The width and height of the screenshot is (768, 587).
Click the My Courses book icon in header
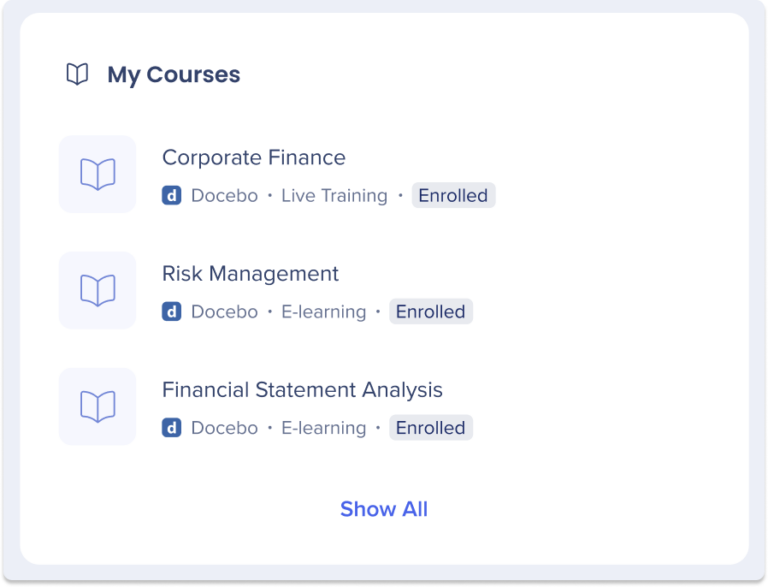77,75
